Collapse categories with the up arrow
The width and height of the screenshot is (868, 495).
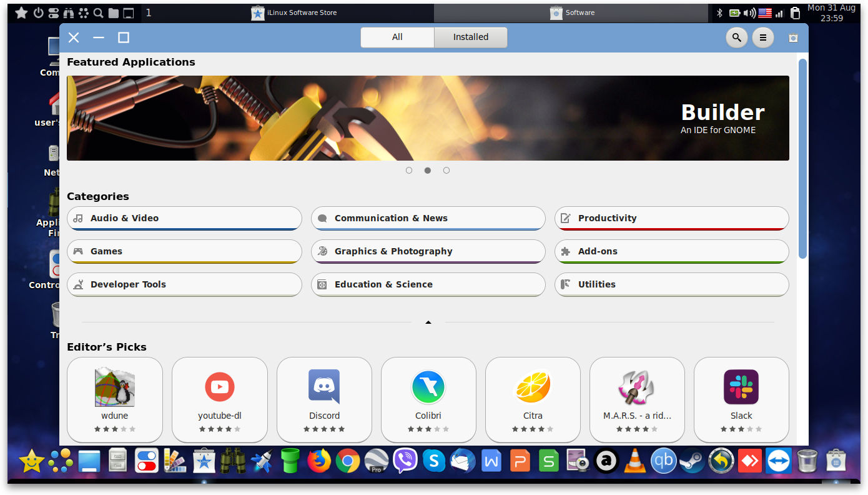click(428, 322)
